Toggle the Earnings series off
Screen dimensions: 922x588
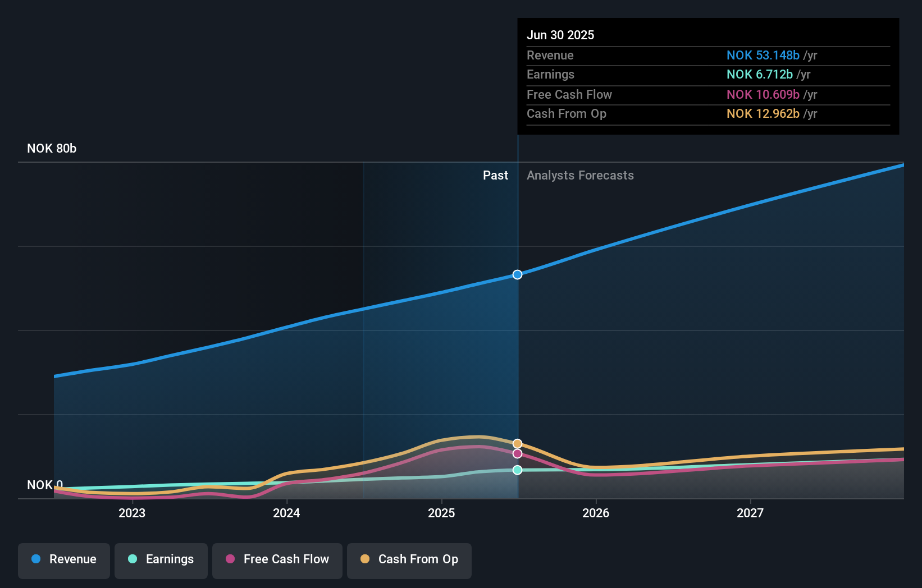tap(161, 561)
